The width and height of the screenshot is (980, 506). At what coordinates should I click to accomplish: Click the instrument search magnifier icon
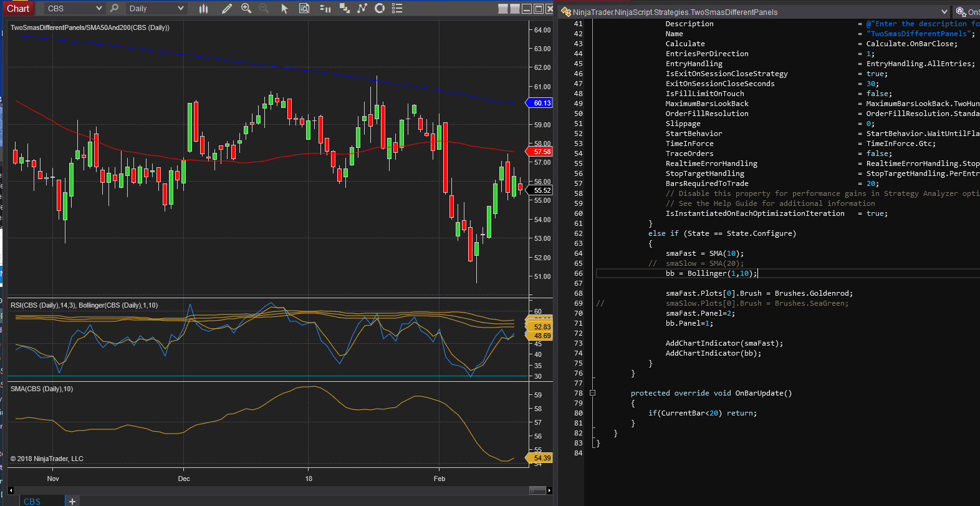[114, 8]
